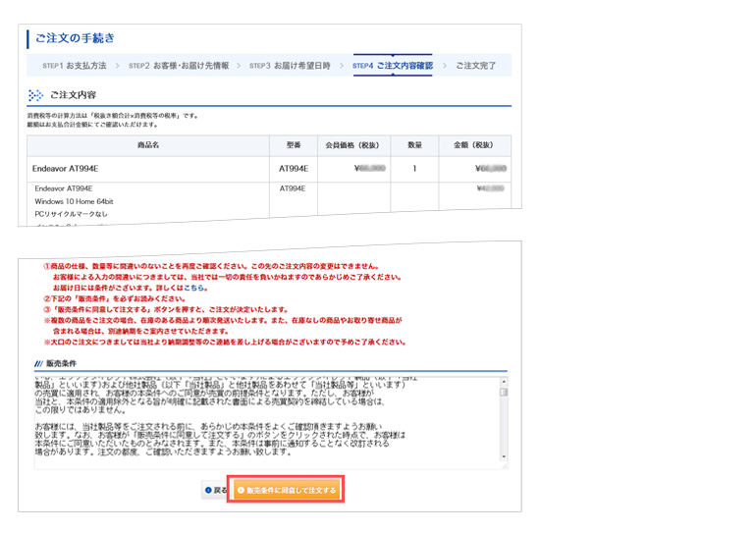
Task: Click the ご注文の手続き heading
Action: (x=75, y=38)
